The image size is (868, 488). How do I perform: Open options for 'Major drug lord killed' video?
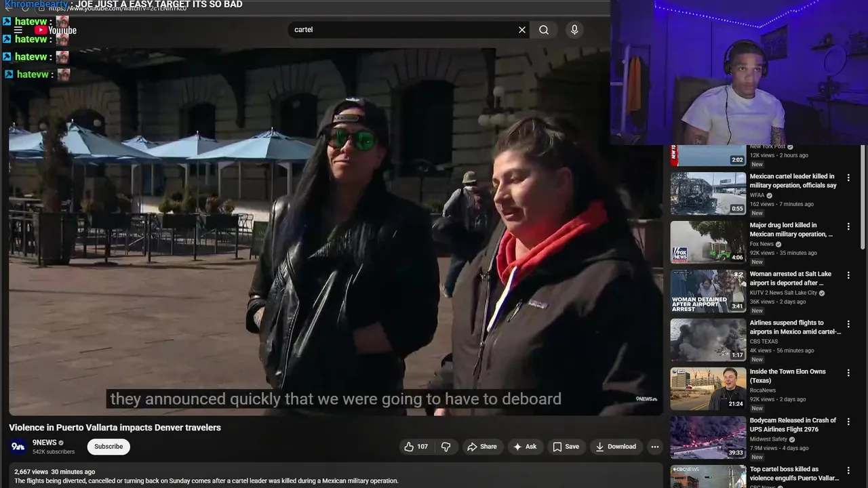click(848, 226)
